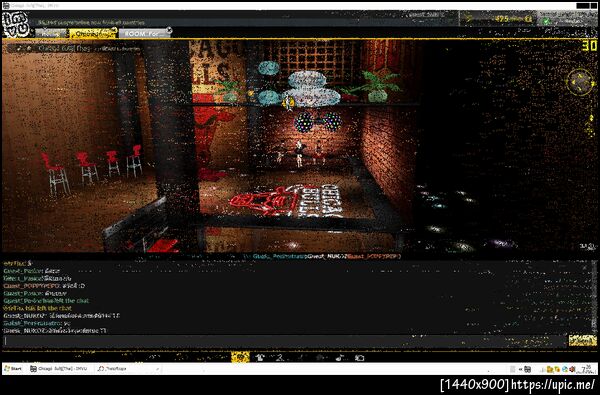600x395 pixels.
Task: Click the hanger icon in bottom toolbar
Action: 280,357
